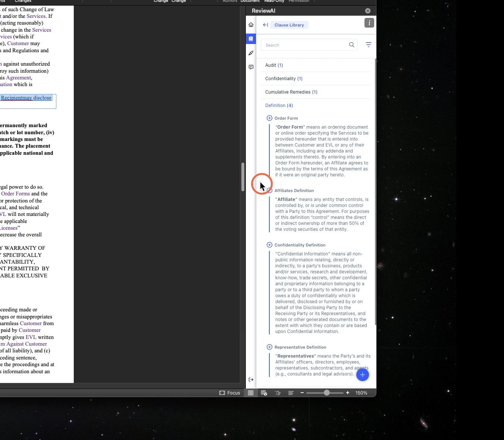Insert the Representative Definition clause with plus icon

coord(270,347)
